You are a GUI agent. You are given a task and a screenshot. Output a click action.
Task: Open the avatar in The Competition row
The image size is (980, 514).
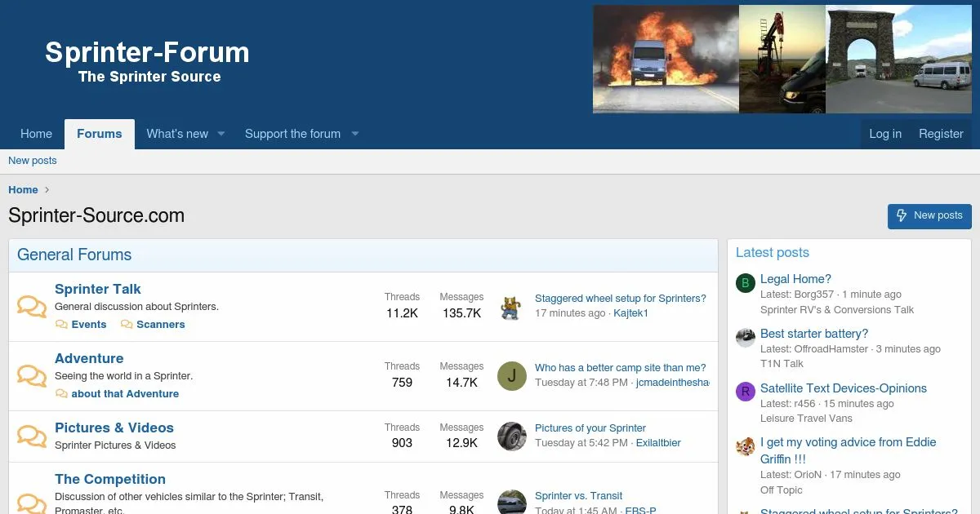[x=512, y=502]
